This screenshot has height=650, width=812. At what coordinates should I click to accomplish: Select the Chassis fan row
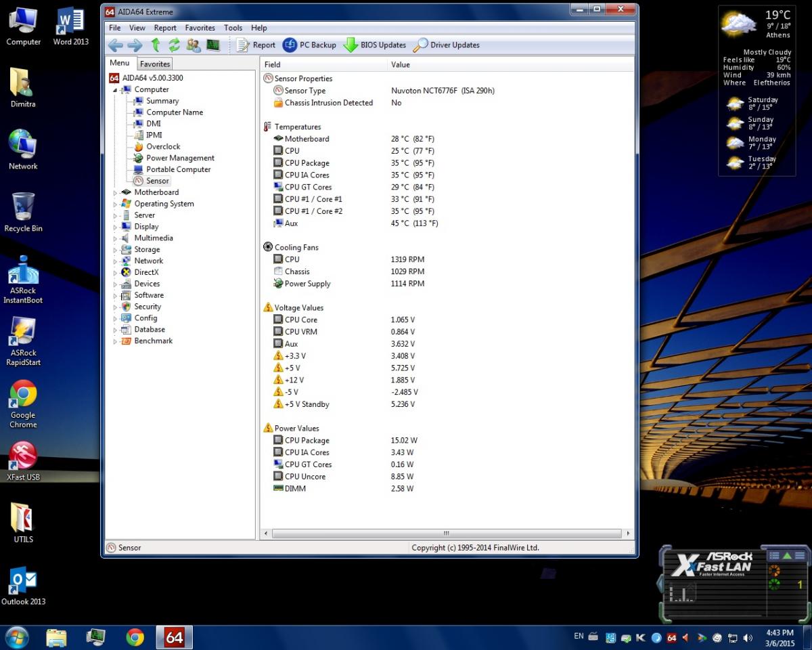pos(447,272)
